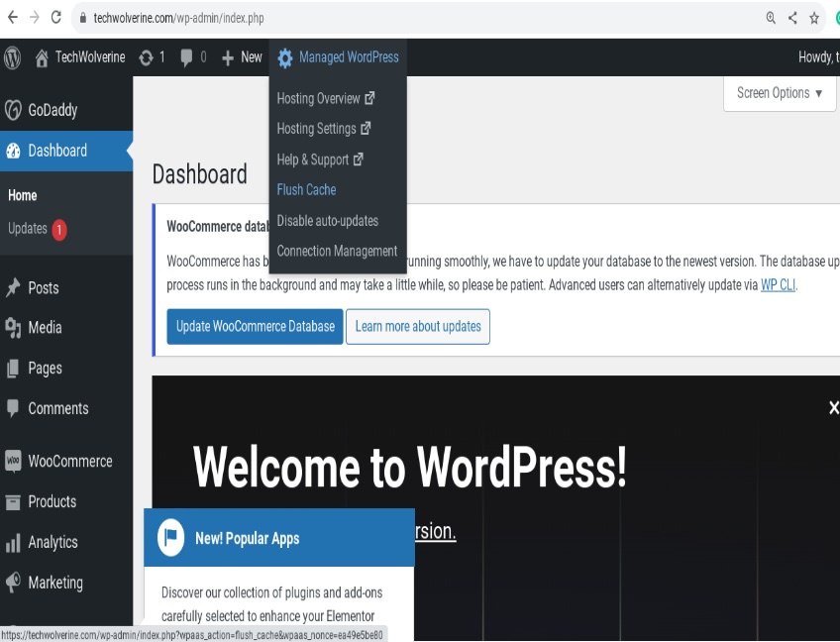This screenshot has height=642, width=840.
Task: Select Disable auto-updates menu entry
Action: tap(327, 221)
